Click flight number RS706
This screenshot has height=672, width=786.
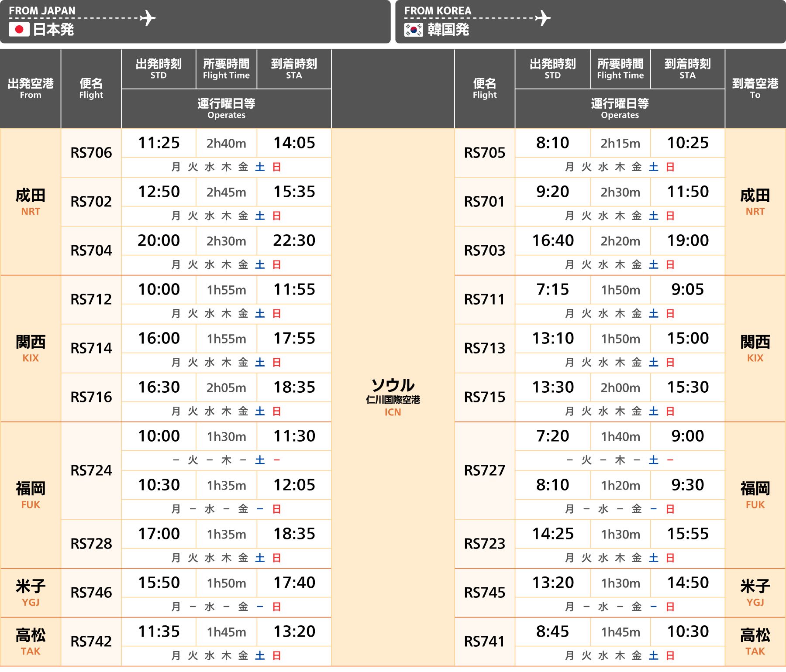(x=91, y=153)
